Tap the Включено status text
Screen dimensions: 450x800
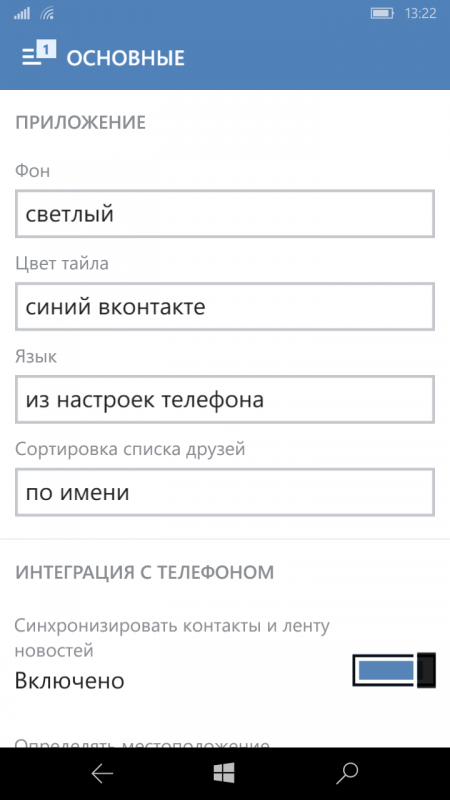69,681
